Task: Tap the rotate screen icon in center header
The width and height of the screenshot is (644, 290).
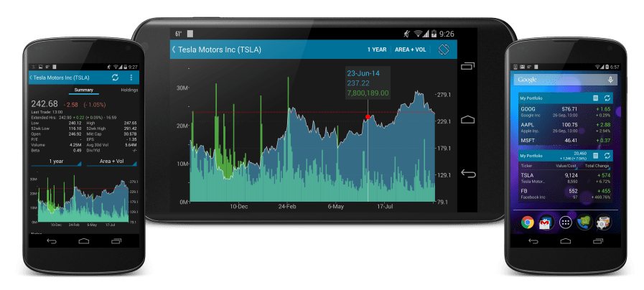Action: (444, 50)
